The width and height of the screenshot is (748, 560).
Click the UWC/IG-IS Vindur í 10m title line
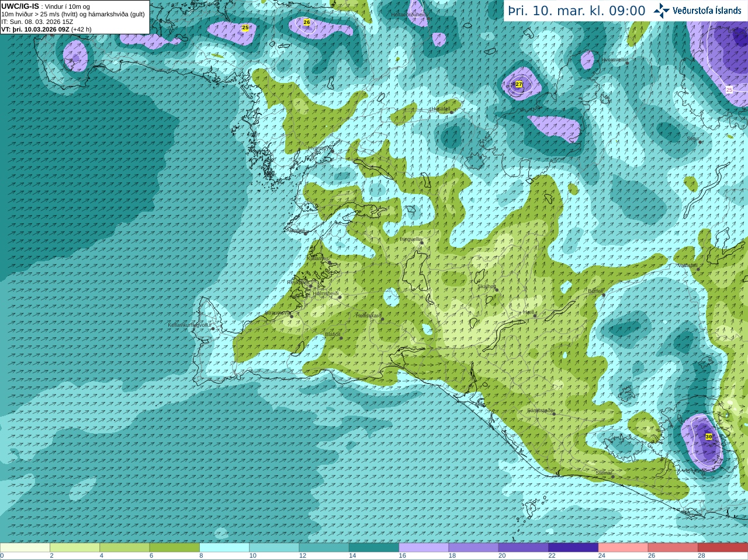click(46, 6)
